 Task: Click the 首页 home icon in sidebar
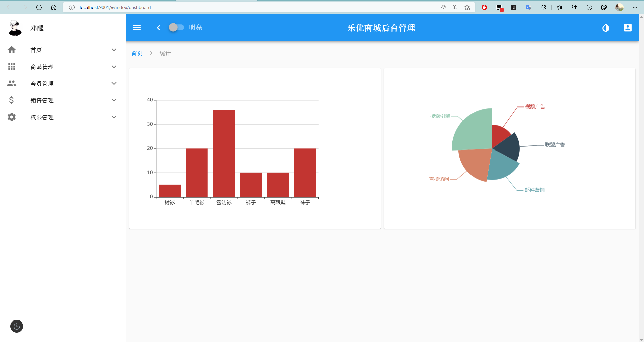[12, 50]
